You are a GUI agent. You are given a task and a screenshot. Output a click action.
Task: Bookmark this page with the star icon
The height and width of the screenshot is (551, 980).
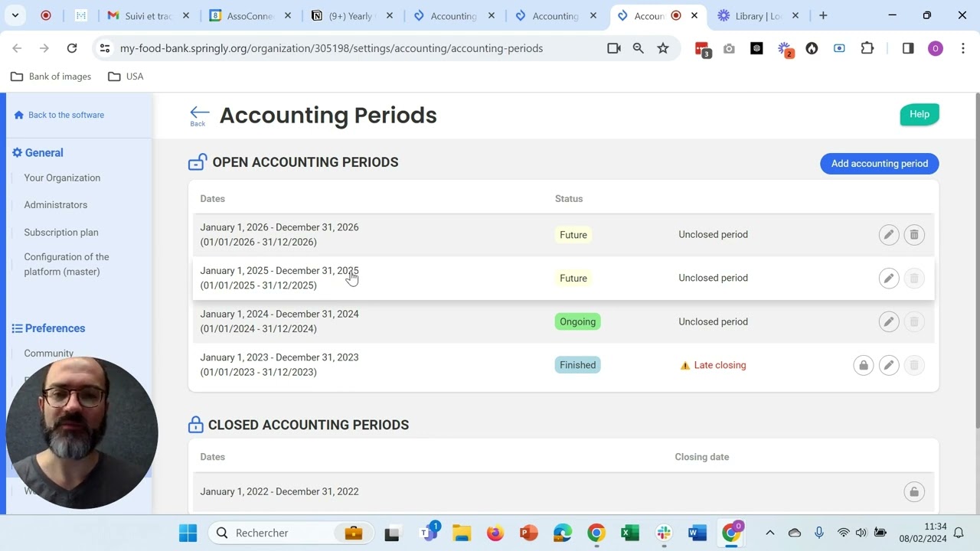tap(663, 48)
